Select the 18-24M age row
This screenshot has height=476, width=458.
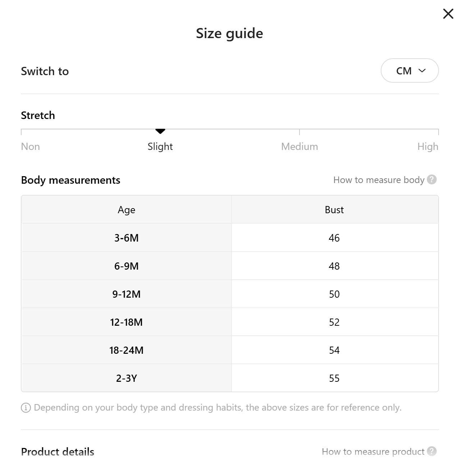pyautogui.click(x=127, y=350)
